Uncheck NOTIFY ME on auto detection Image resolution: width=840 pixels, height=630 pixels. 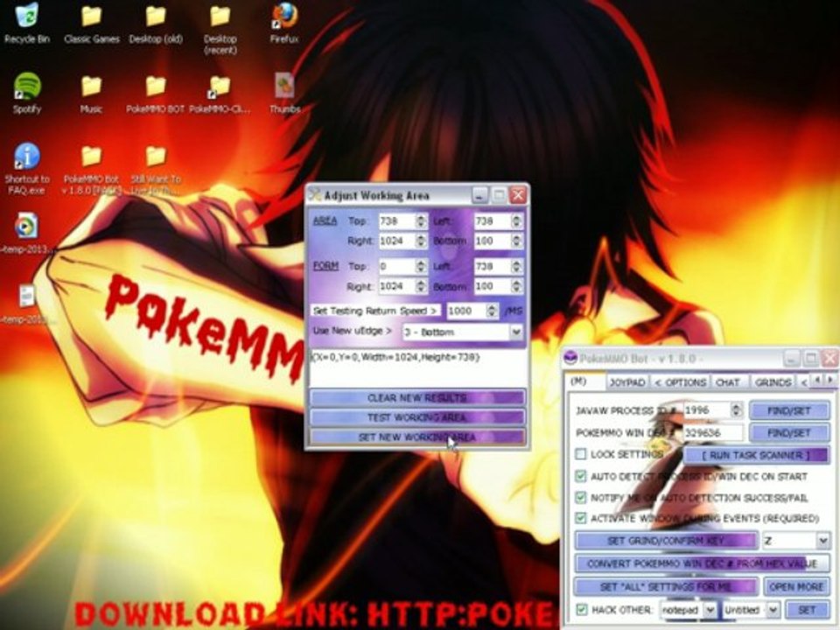pos(581,497)
